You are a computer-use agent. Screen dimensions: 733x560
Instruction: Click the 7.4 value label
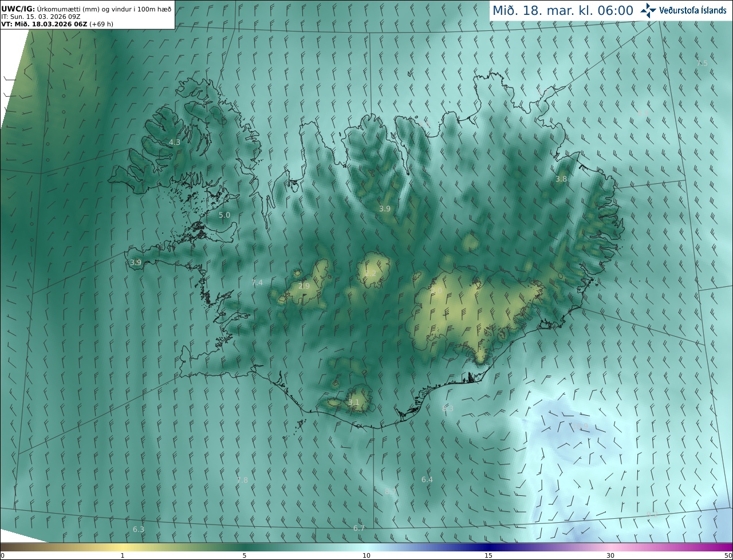click(257, 282)
